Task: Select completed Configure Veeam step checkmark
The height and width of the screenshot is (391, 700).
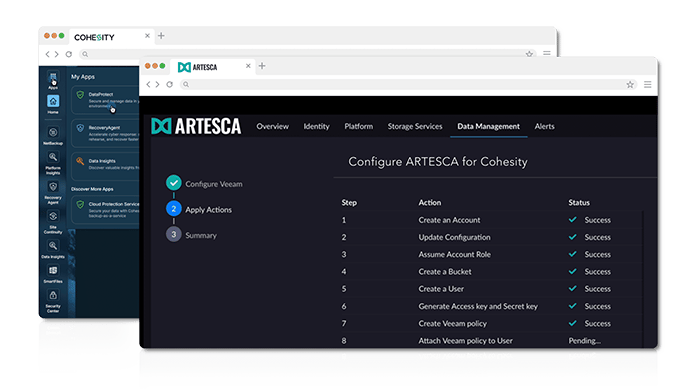Action: [x=174, y=183]
